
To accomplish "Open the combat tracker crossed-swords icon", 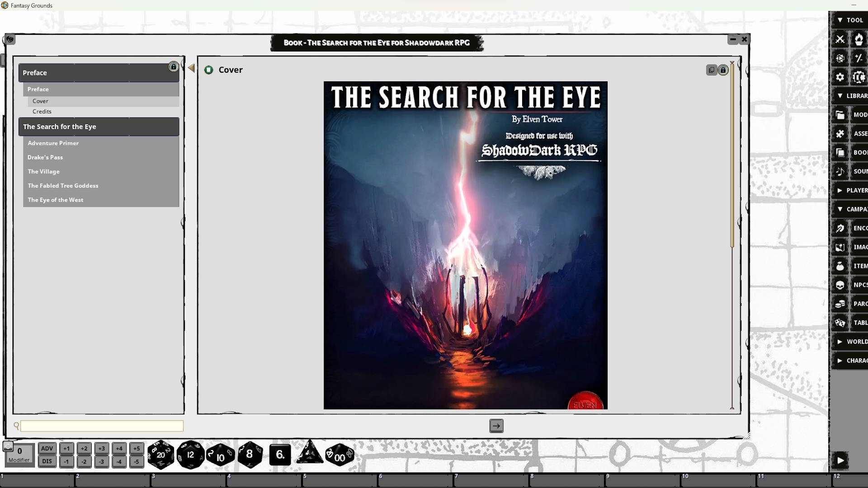I will tap(840, 39).
